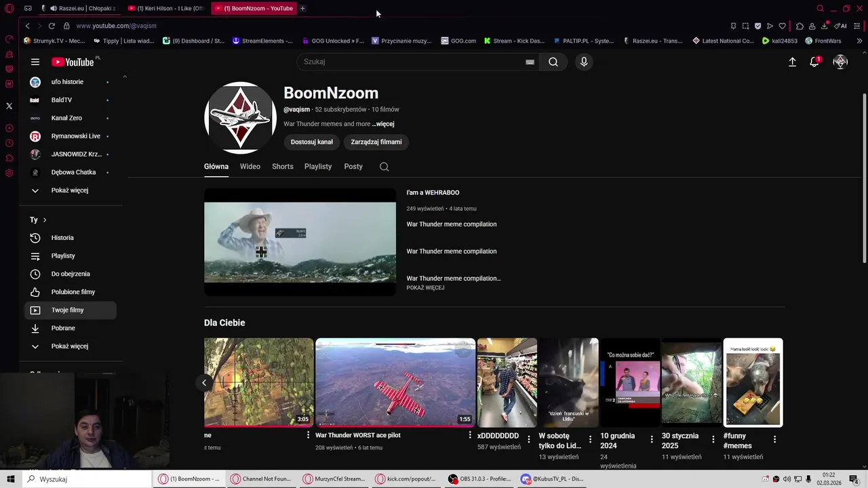Open a new browser tab
Image resolution: width=868 pixels, height=488 pixels.
(x=302, y=8)
